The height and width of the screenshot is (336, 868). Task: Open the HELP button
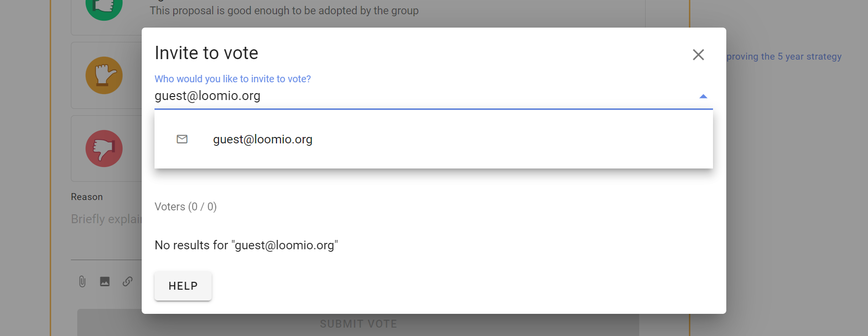[183, 286]
